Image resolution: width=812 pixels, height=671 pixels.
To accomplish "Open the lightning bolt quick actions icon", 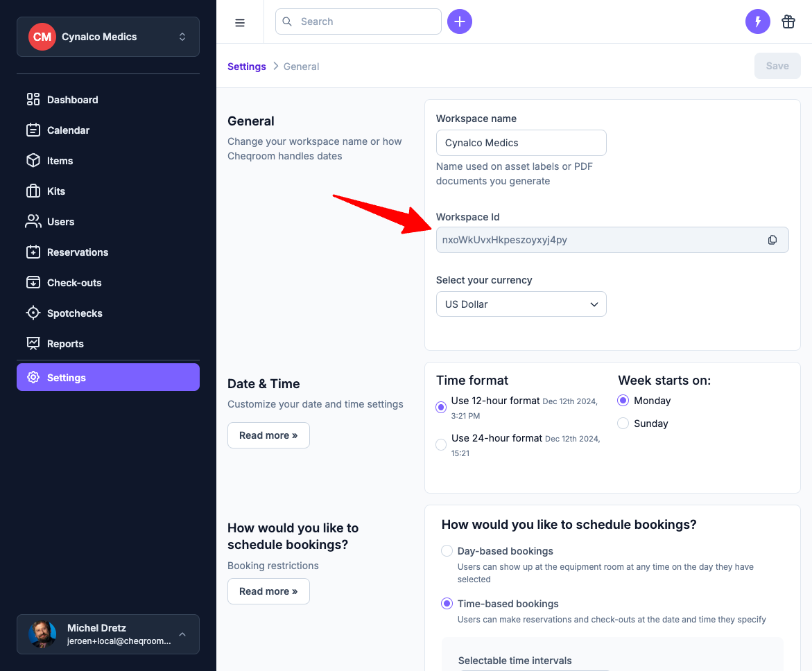I will click(x=757, y=21).
